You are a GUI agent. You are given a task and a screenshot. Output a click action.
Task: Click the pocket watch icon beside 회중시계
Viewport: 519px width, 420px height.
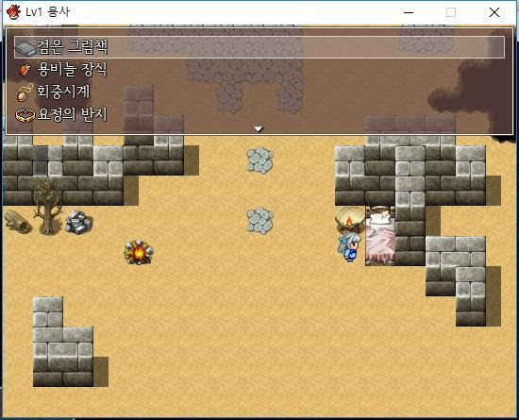25,92
